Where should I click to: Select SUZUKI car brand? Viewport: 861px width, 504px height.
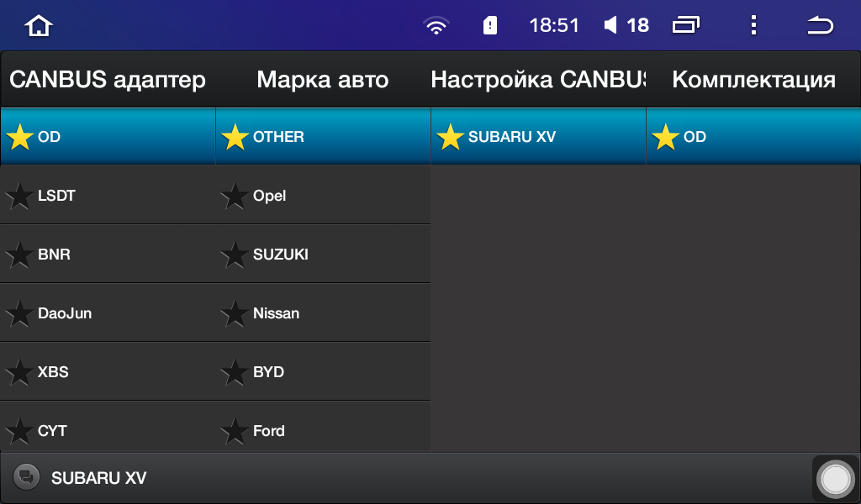[x=323, y=254]
